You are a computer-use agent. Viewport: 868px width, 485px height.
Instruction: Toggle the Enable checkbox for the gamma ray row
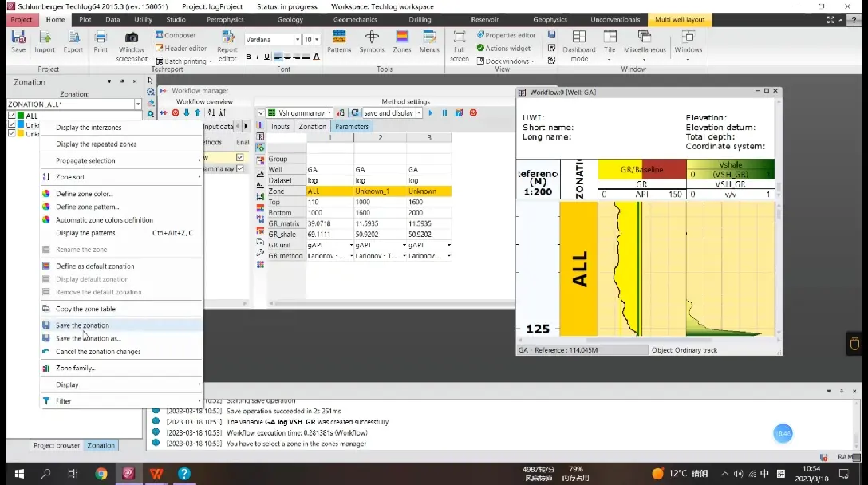coord(239,168)
